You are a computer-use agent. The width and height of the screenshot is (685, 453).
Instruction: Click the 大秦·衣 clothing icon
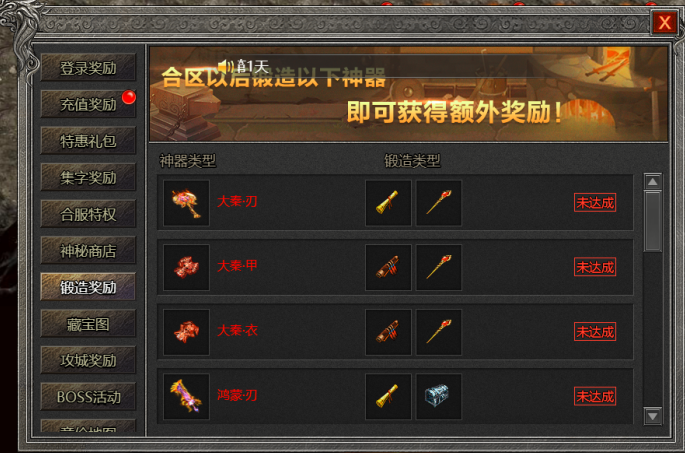tap(187, 332)
